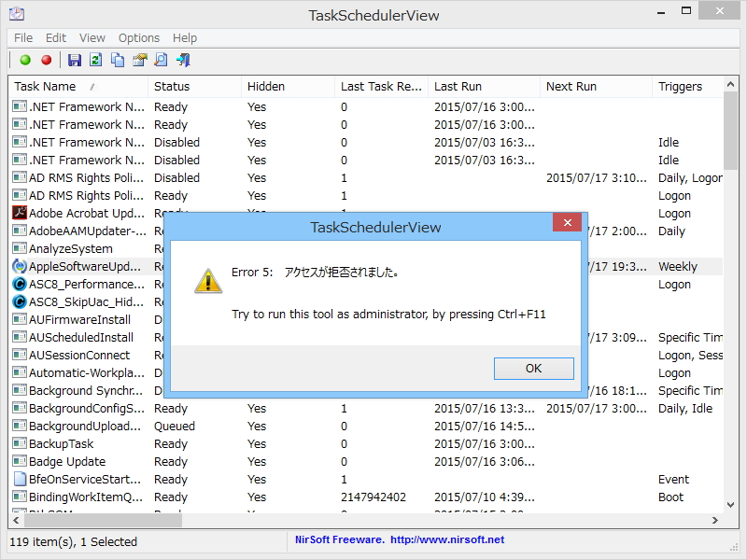Sort by Triggers column header
Image resolution: width=747 pixels, height=560 pixels.
(687, 86)
